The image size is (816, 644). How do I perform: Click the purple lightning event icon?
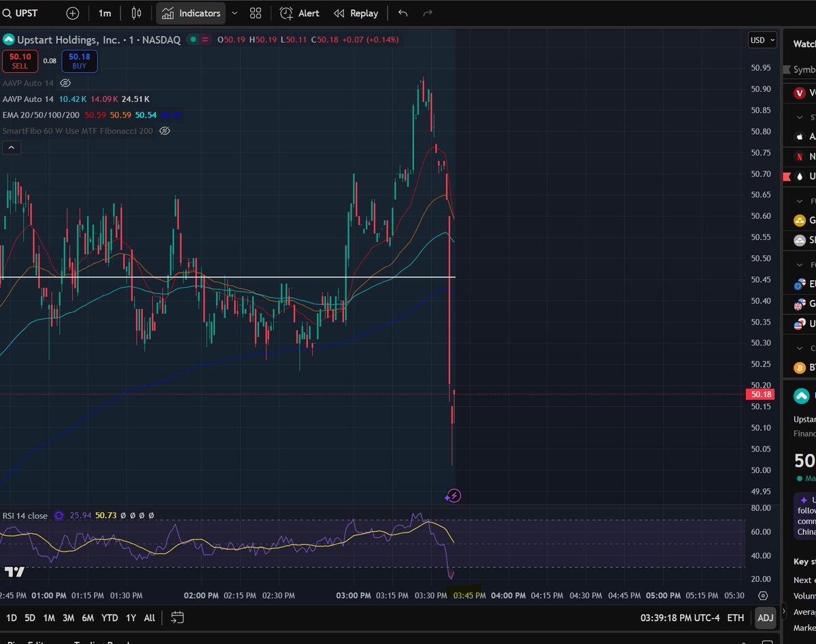pos(454,496)
